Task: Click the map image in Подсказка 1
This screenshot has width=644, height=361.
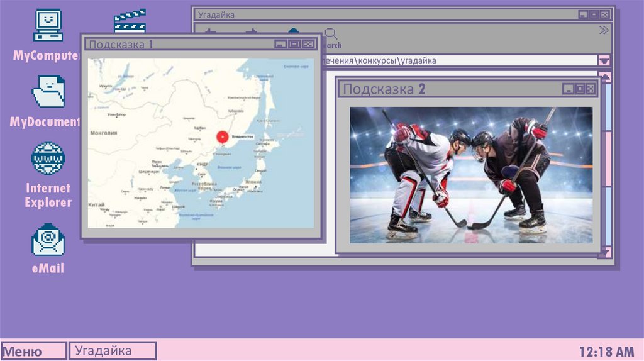Action: [x=201, y=143]
